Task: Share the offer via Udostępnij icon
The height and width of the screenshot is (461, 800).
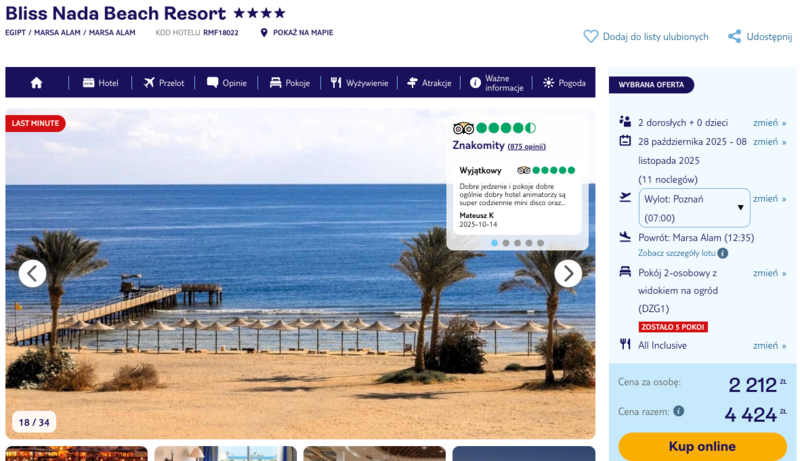Action: (734, 36)
